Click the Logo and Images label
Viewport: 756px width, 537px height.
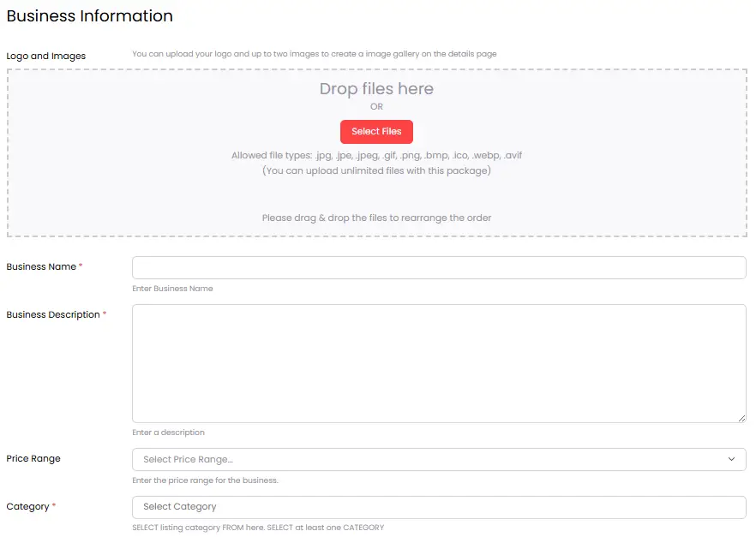46,57
